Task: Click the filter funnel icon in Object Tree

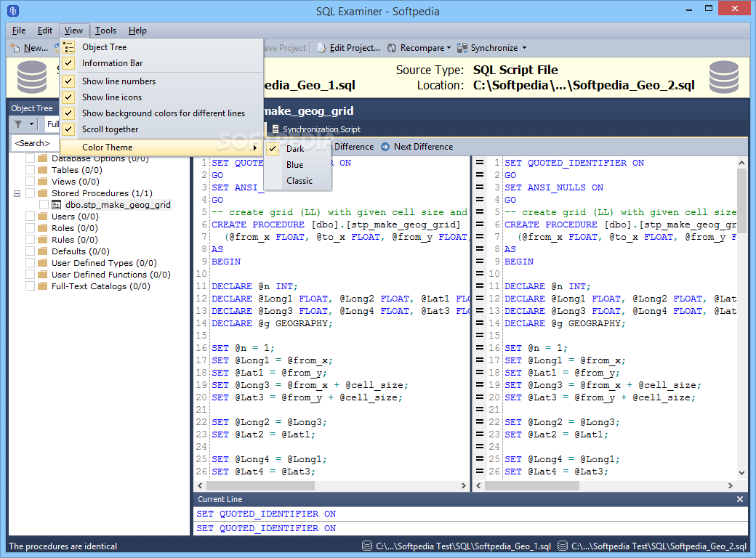Action: tap(18, 124)
